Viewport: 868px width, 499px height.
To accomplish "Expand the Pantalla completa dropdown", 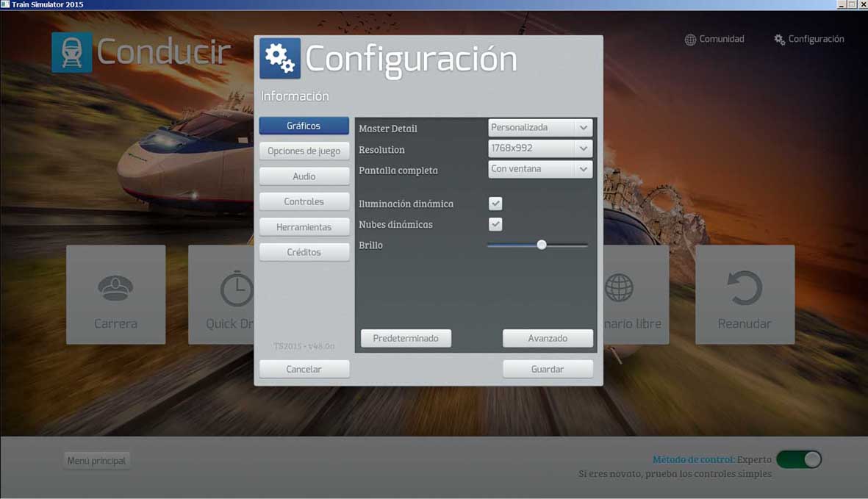I will click(540, 169).
